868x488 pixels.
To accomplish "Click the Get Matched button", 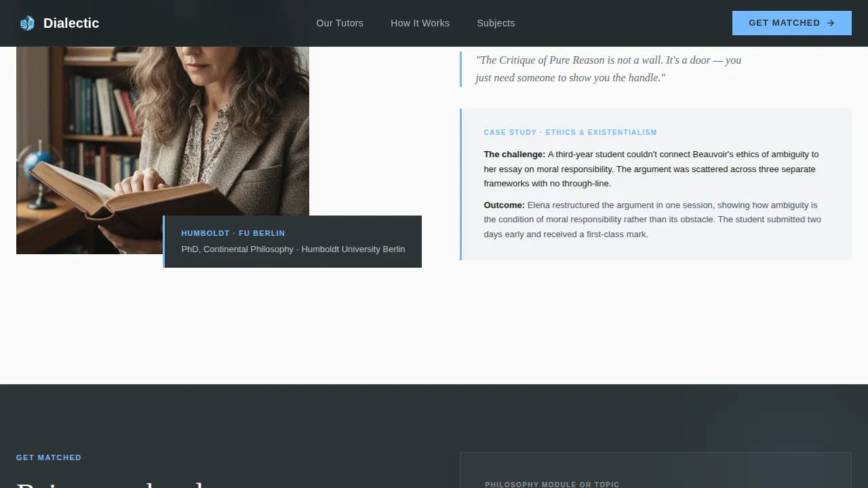I will coord(792,23).
